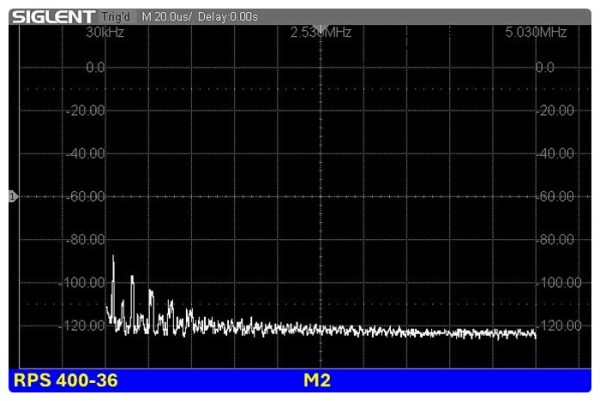The image size is (600, 401).
Task: Click the 30kHz start frequency label
Action: (104, 33)
